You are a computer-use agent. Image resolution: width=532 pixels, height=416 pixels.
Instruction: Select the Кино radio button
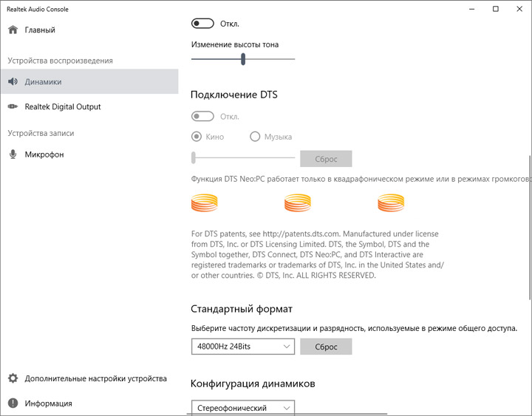tap(197, 137)
